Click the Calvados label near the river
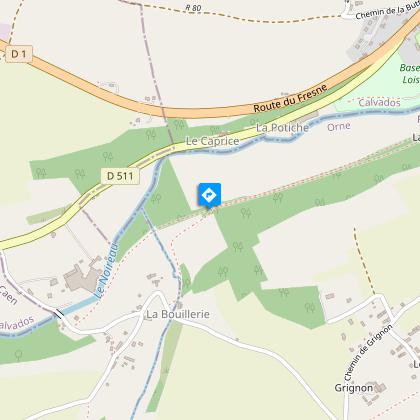Screen dimensions: 420x420 pyautogui.click(x=379, y=102)
